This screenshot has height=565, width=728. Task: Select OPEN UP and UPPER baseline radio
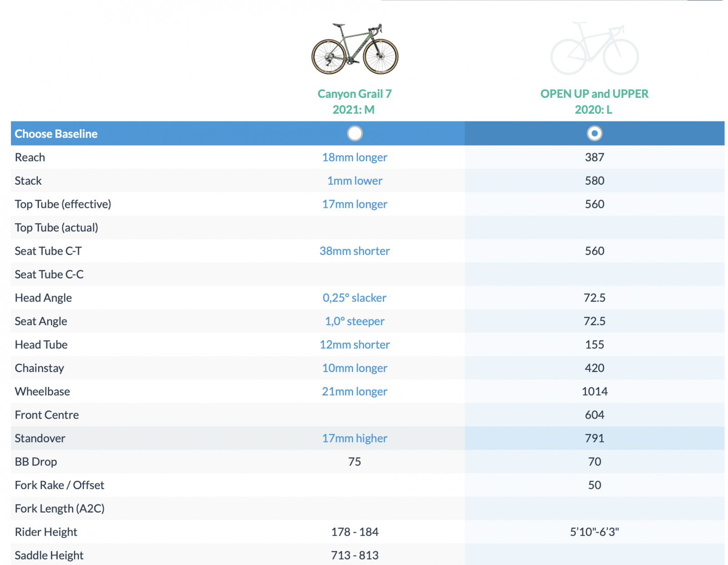click(x=594, y=133)
